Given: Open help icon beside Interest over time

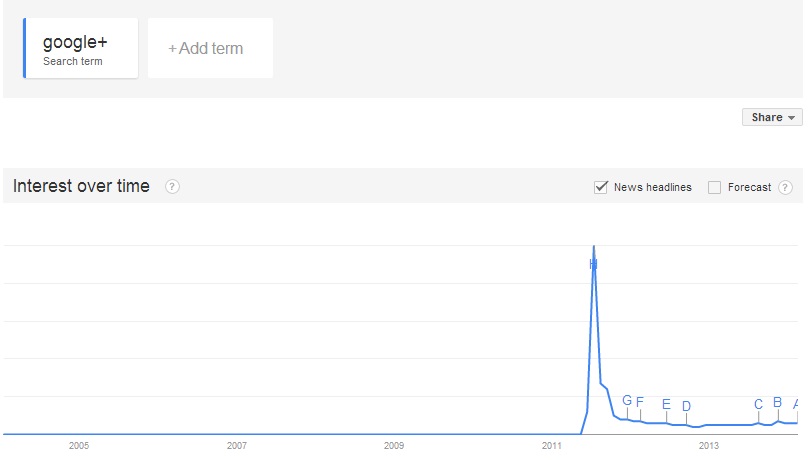Looking at the screenshot, I should pyautogui.click(x=172, y=186).
